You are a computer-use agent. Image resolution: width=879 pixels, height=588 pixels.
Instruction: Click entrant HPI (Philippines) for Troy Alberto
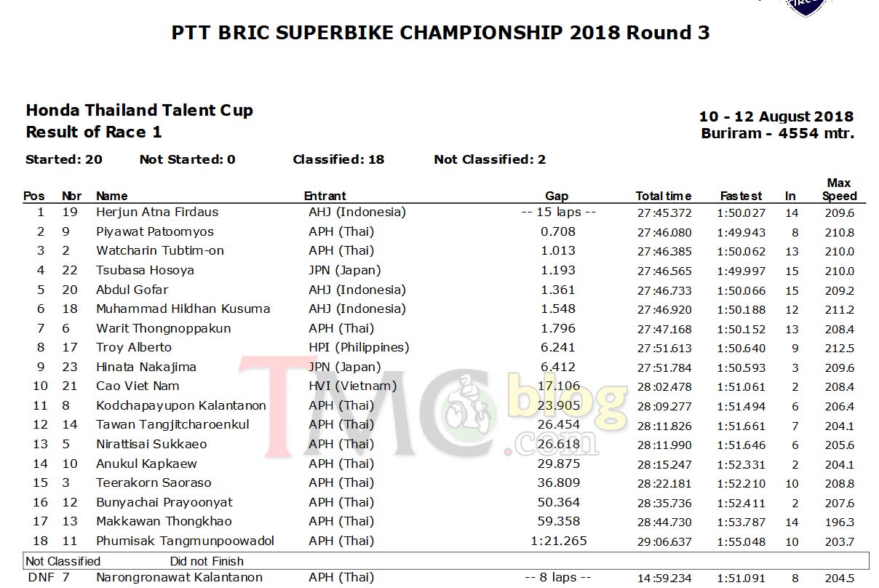coord(359,348)
